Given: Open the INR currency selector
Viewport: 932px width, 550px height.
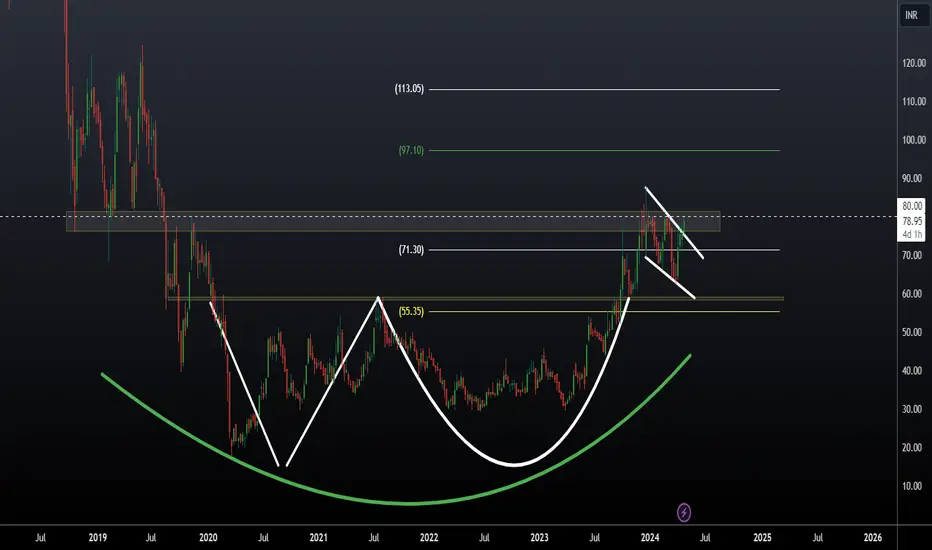Looking at the screenshot, I should [912, 15].
